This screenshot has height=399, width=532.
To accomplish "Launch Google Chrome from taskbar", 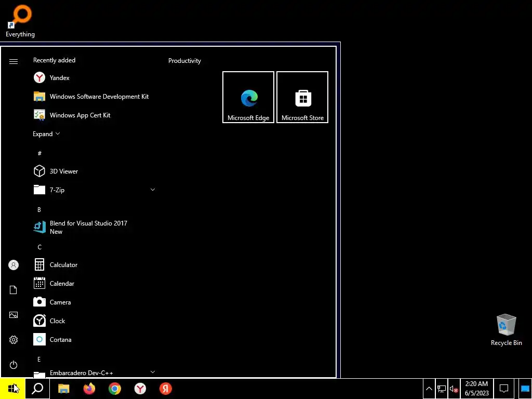I will (x=115, y=389).
